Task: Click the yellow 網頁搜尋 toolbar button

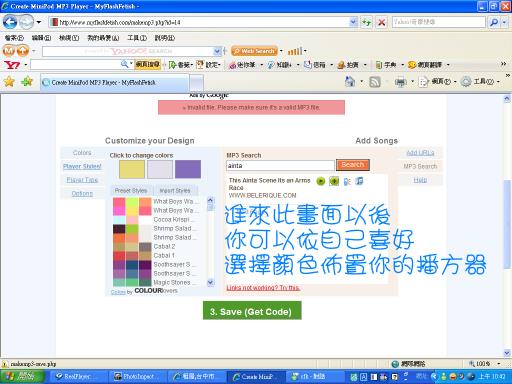Action: point(147,64)
